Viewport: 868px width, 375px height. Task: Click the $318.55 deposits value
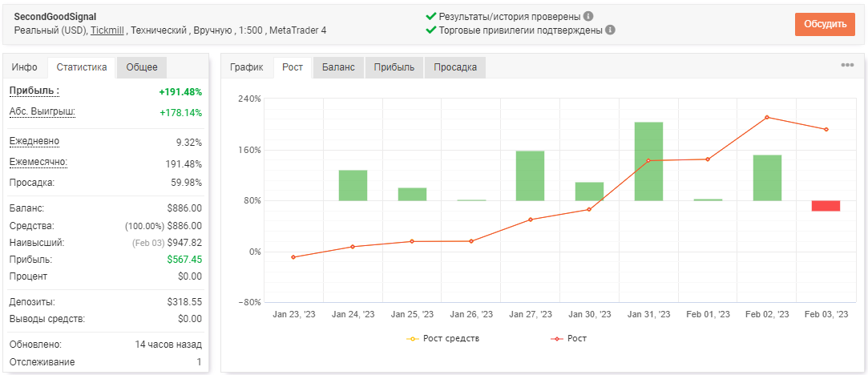point(184,302)
